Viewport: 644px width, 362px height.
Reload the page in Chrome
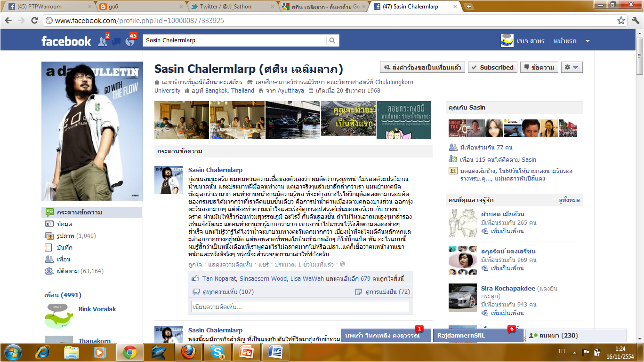34,21
